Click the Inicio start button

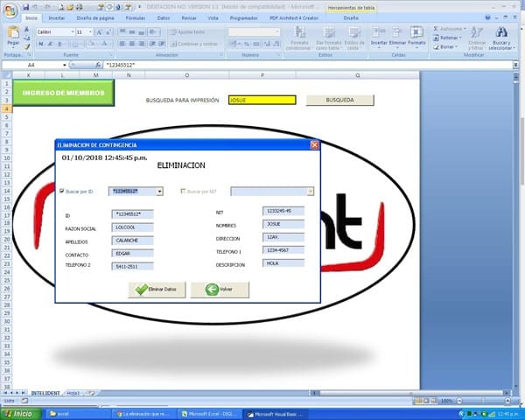21,414
